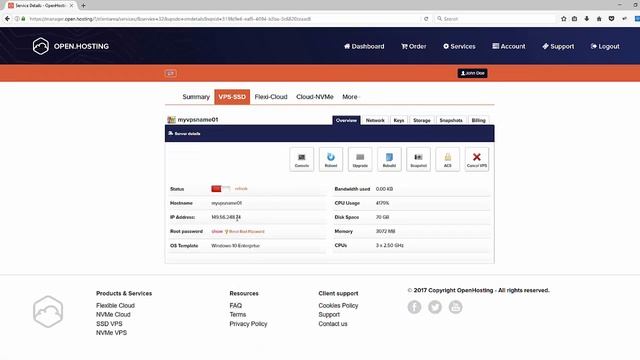
Task: Click the Reset Root Password link
Action: click(246, 231)
